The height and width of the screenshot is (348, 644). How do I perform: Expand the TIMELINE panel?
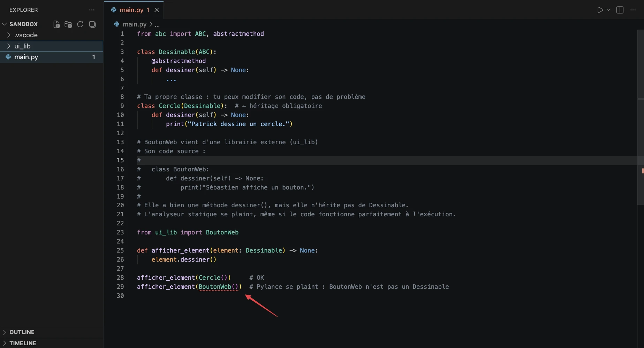pyautogui.click(x=23, y=343)
